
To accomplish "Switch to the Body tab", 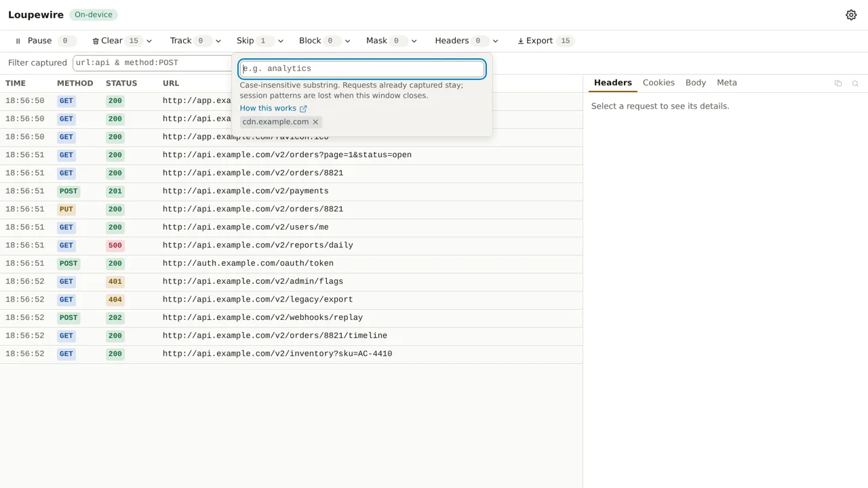I will (696, 83).
